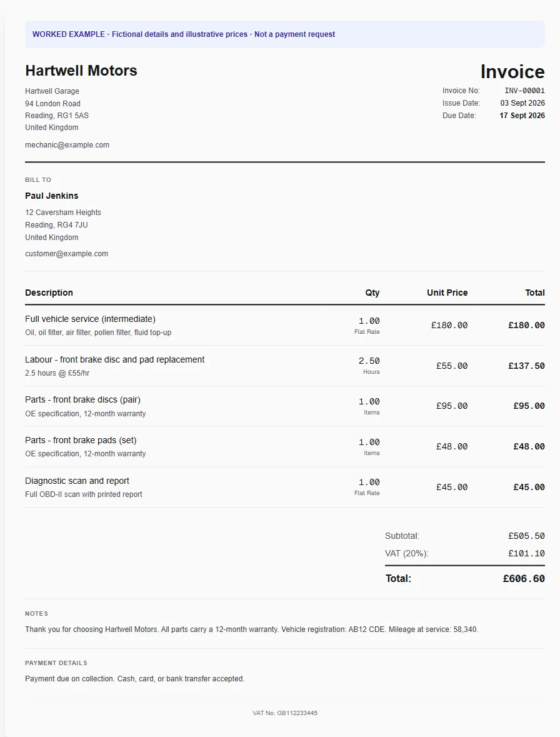Select the due date 17 Sept 2026
560x737 pixels.
point(522,116)
